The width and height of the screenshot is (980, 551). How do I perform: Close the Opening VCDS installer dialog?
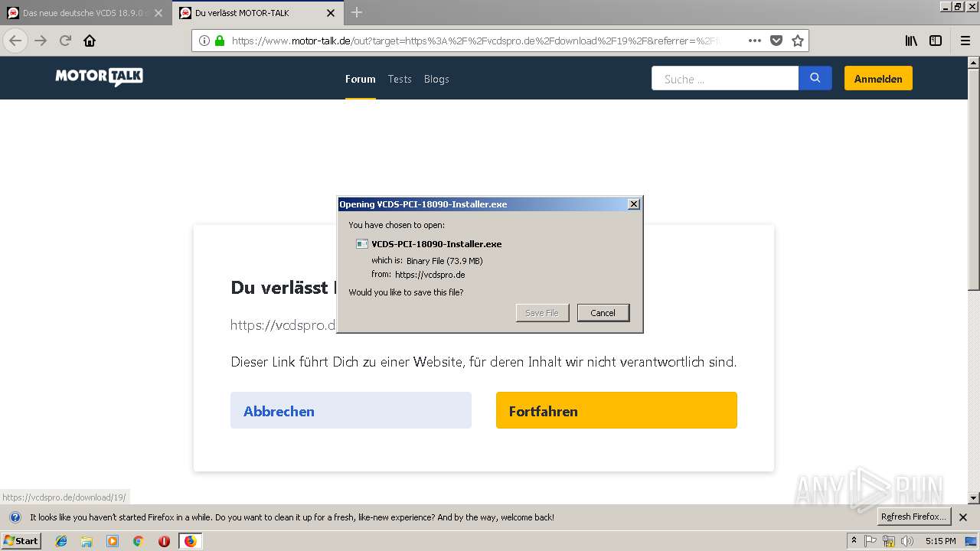pos(633,204)
